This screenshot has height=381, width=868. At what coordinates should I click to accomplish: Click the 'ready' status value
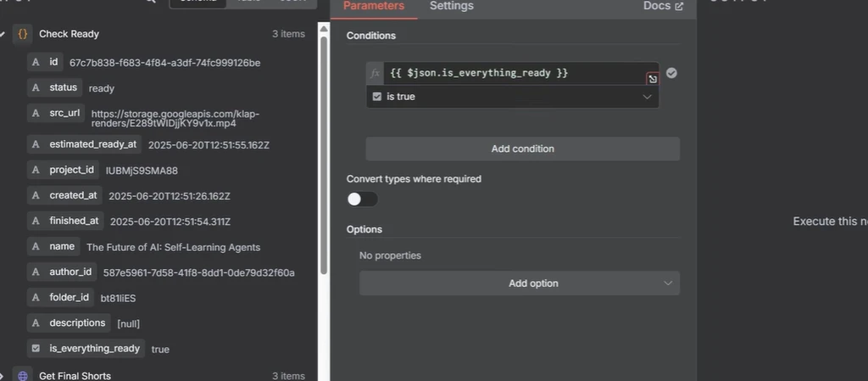click(102, 88)
